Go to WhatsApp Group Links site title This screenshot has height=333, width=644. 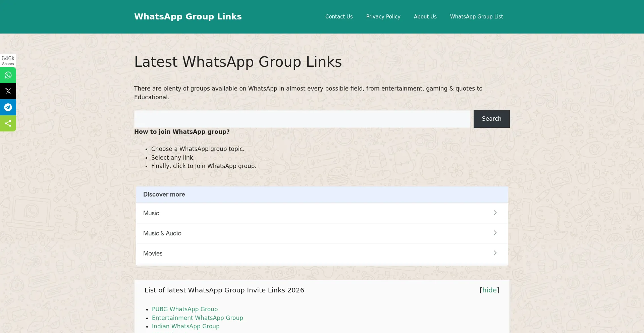pos(188,16)
